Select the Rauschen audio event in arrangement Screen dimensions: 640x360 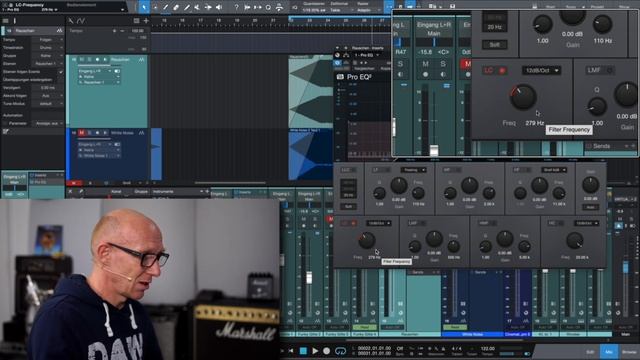(310, 91)
